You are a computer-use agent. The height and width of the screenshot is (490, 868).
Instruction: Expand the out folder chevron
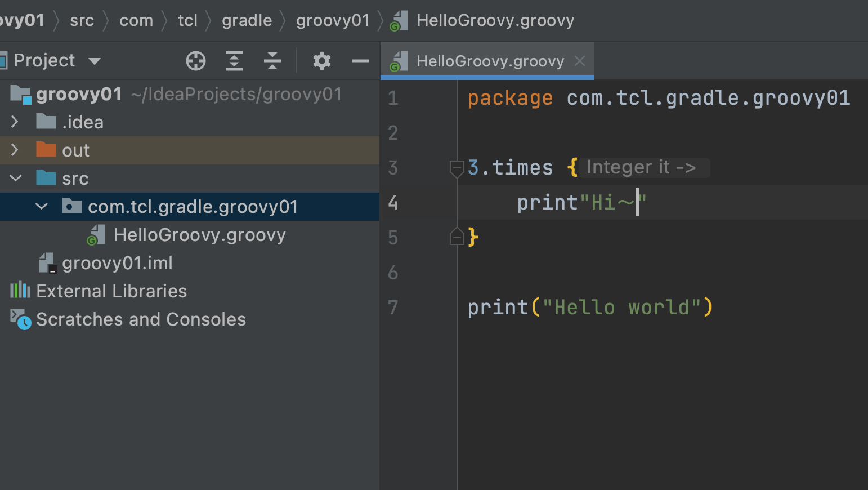click(x=15, y=150)
